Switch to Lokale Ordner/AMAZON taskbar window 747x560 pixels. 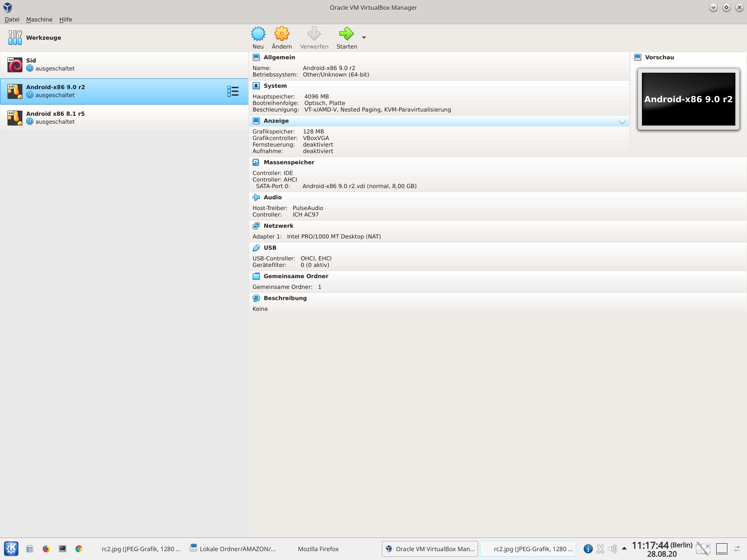point(233,549)
